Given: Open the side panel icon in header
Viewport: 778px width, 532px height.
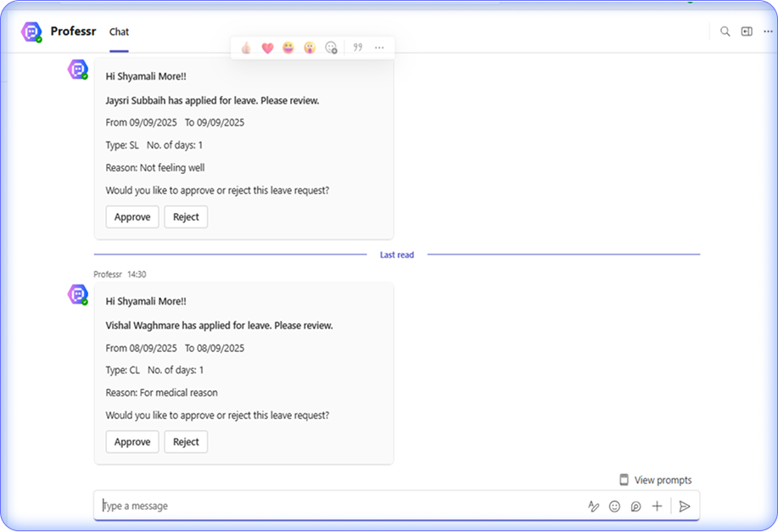Looking at the screenshot, I should (x=747, y=31).
